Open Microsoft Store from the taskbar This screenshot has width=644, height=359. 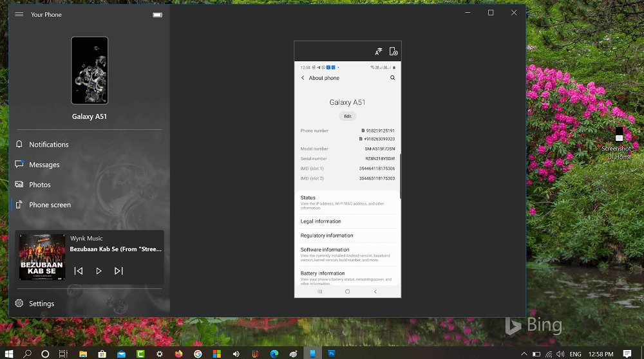click(102, 354)
